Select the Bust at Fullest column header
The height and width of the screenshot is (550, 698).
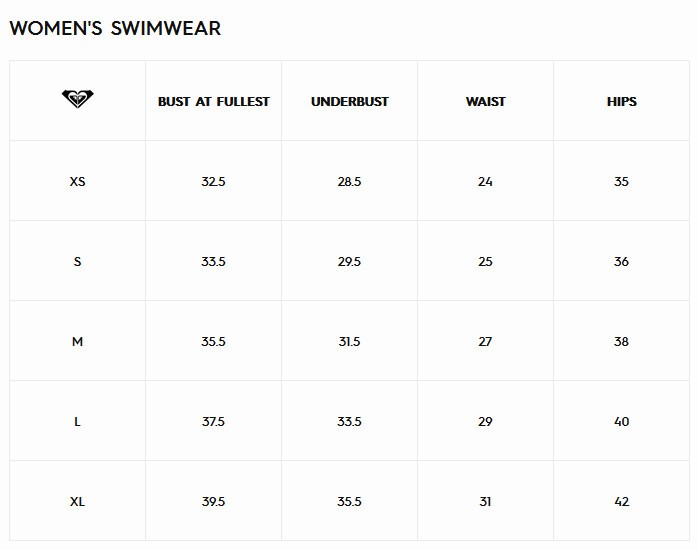(213, 102)
